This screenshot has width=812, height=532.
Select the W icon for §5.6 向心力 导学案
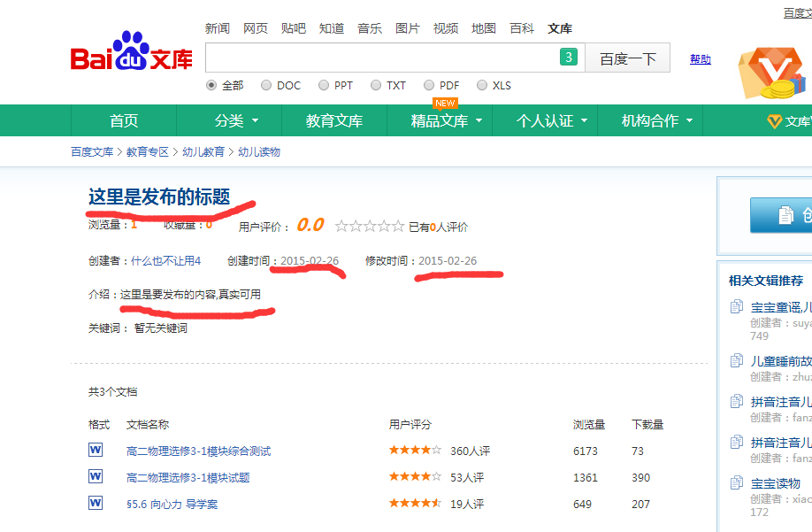point(95,502)
